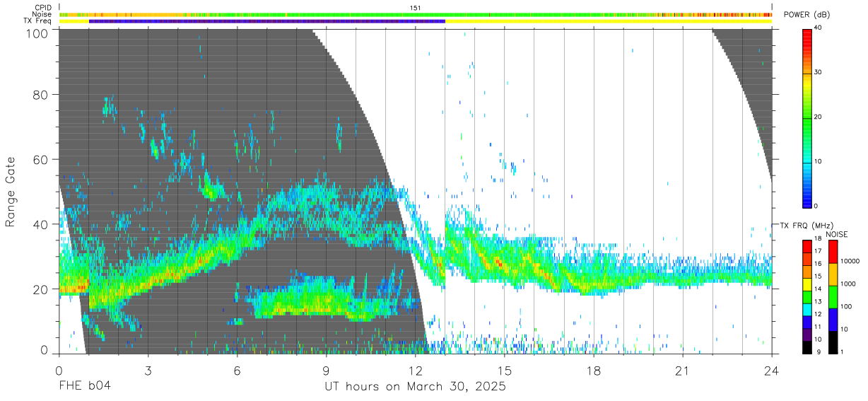
Task: Click the UT hour axis tick 15
Action: pos(505,371)
